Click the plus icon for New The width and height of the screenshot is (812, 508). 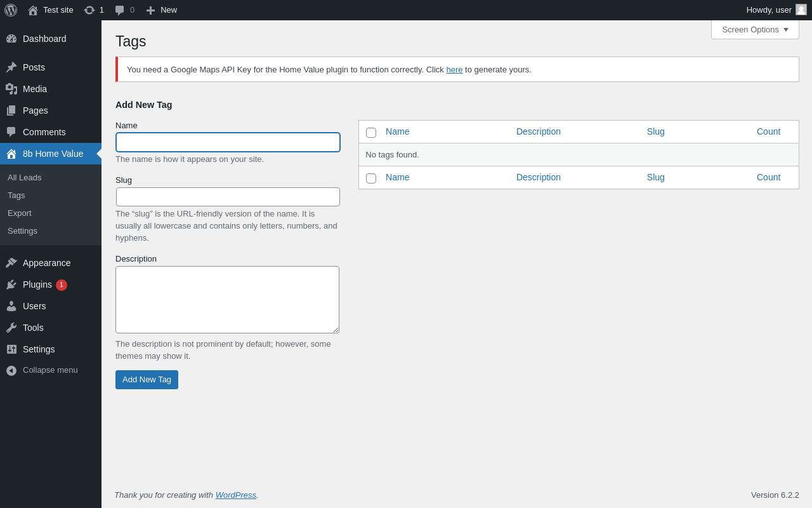[150, 10]
